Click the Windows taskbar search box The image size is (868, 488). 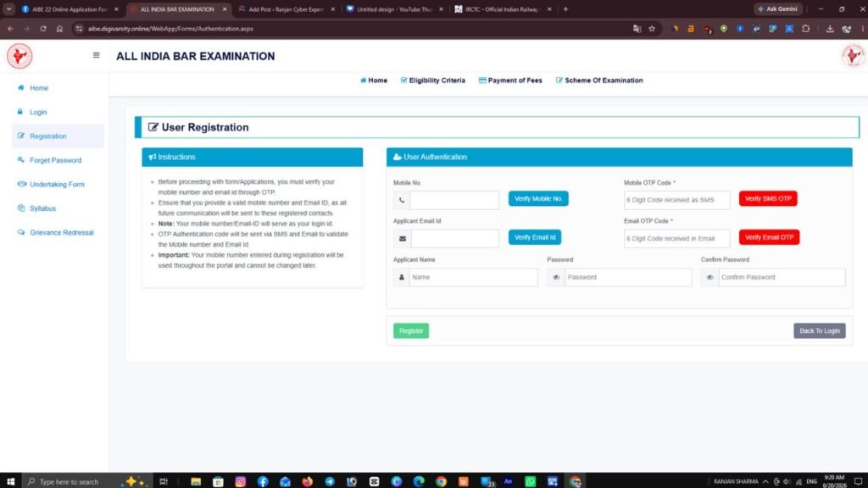[86, 481]
